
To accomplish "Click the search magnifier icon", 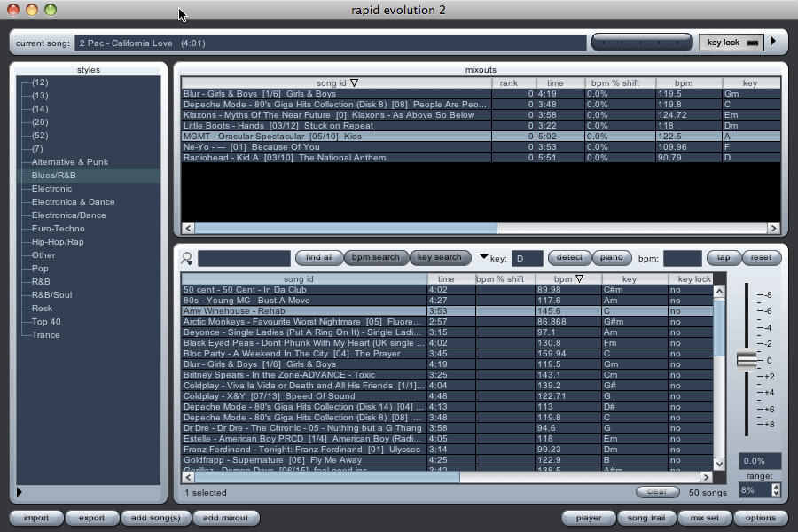I will point(187,258).
